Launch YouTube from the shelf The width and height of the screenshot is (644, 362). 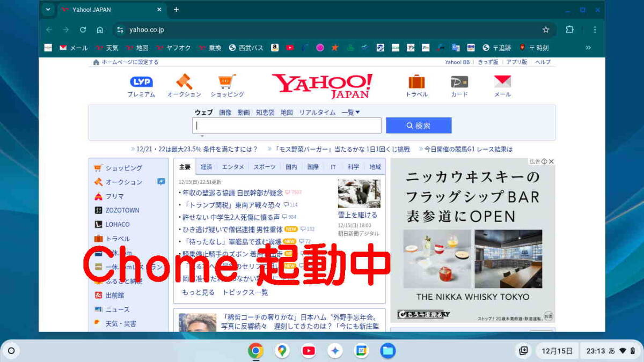pyautogui.click(x=309, y=351)
